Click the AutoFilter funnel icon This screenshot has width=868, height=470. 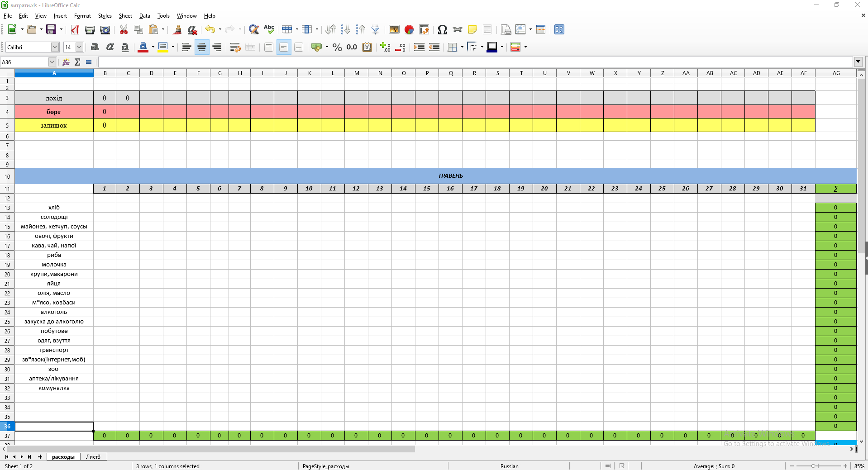point(376,29)
